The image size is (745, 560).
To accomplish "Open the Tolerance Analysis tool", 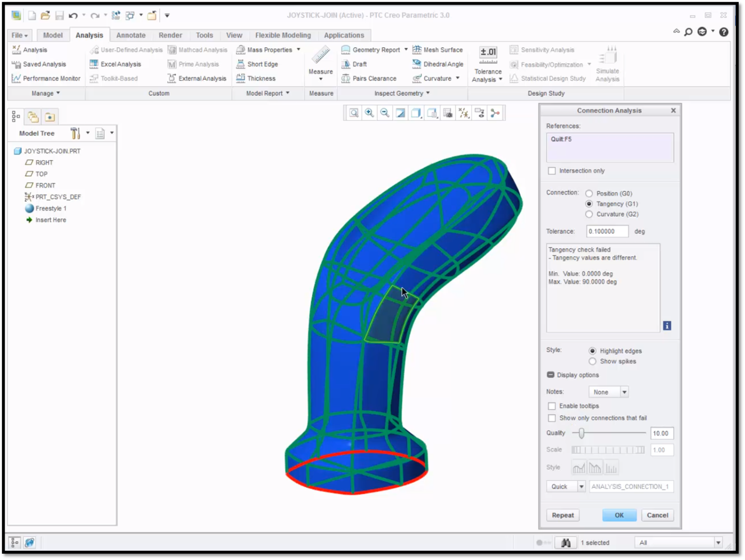I will (488, 64).
